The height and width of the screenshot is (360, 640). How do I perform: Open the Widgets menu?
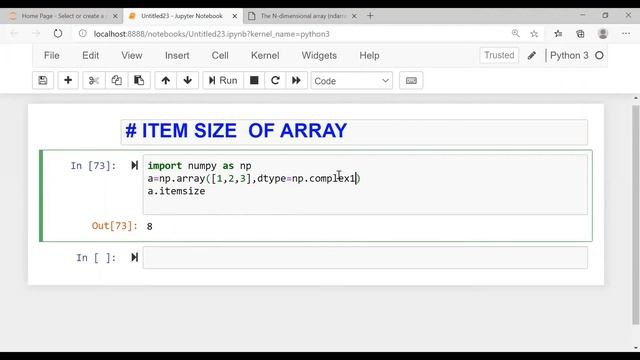(319, 56)
